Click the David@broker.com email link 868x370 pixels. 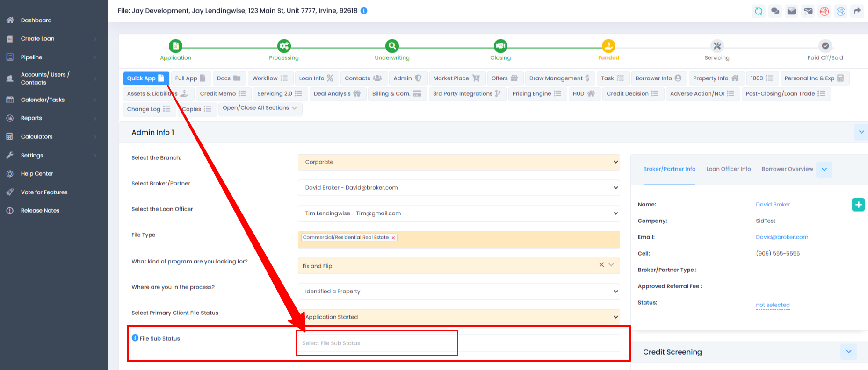coord(781,237)
